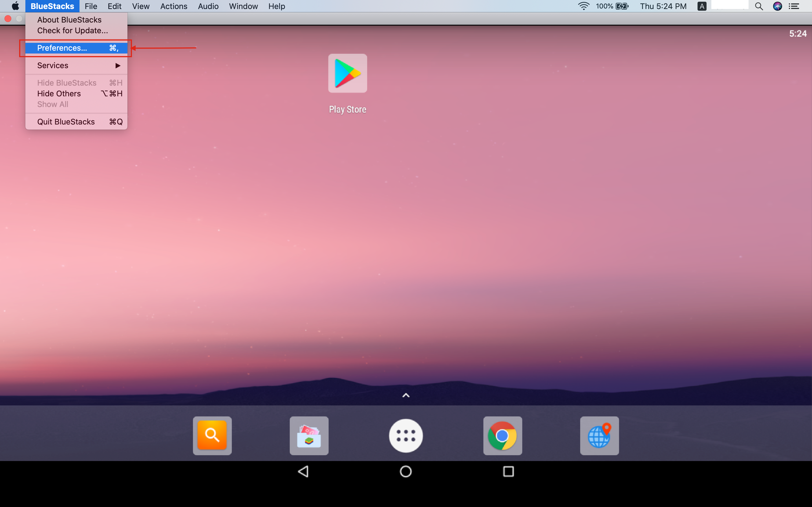
Task: Open the web browser globe app
Action: pyautogui.click(x=600, y=436)
